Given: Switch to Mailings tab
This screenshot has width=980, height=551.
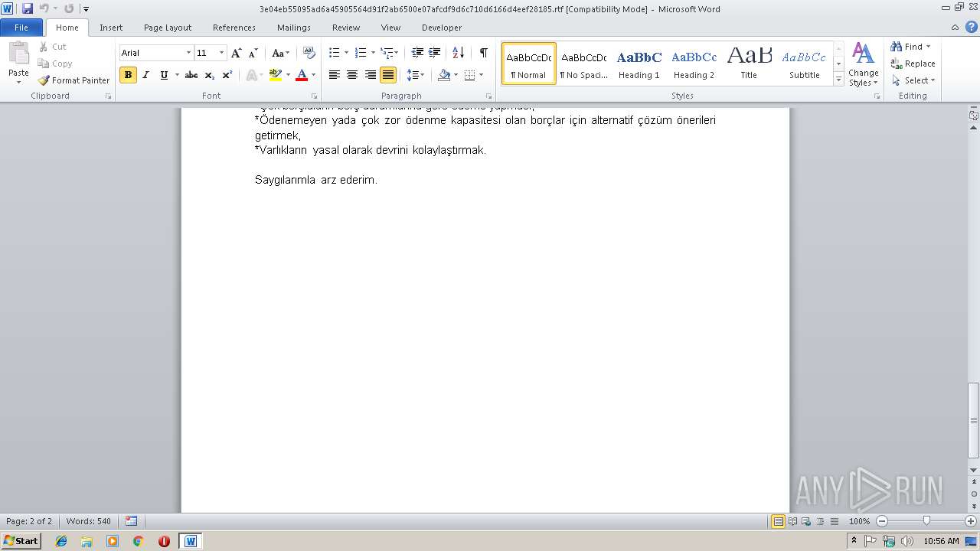Looking at the screenshot, I should 294,27.
